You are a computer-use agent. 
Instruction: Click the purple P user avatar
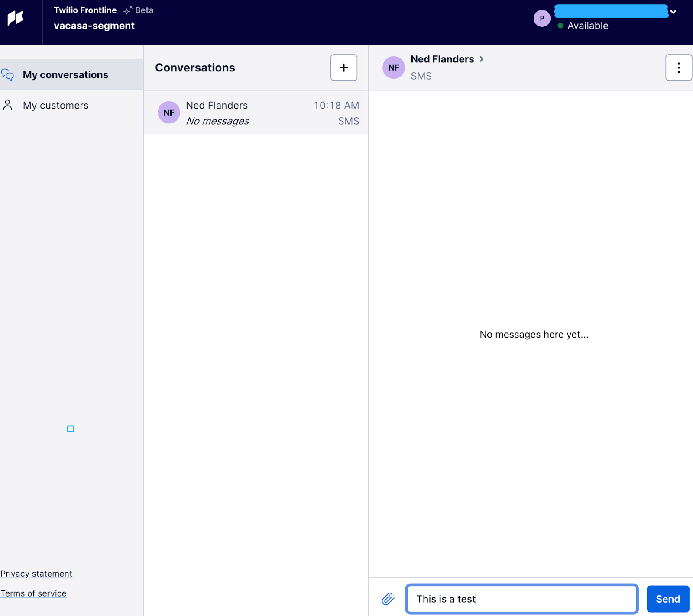541,18
